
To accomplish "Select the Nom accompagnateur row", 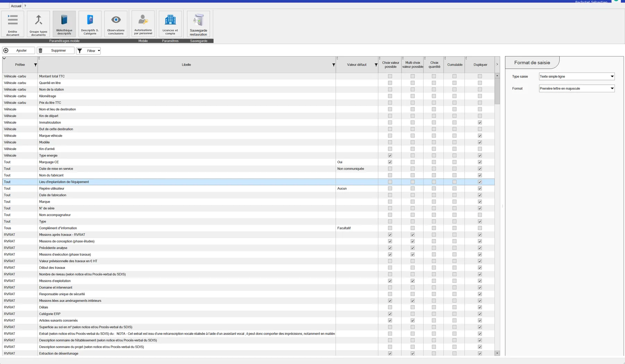I will tap(249, 215).
